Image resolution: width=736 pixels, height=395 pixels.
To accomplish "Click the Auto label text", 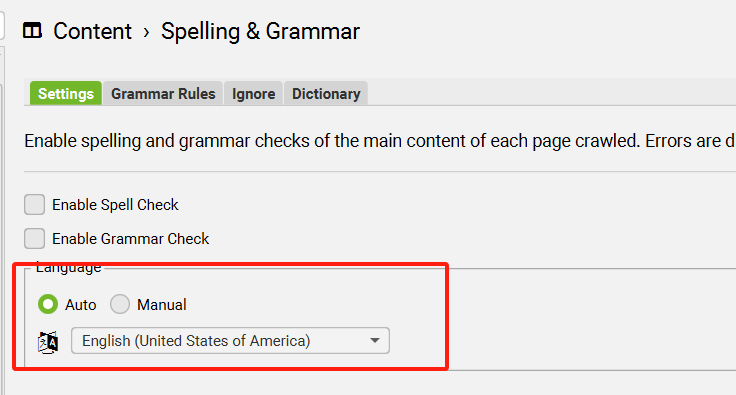I will [81, 305].
